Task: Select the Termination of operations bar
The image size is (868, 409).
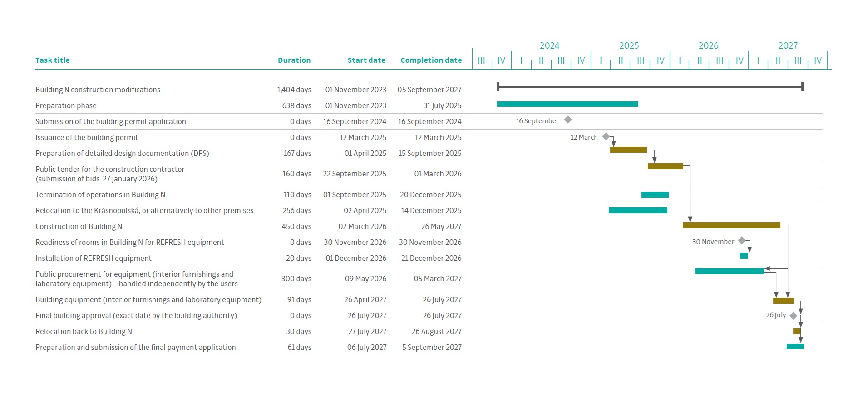Action: [x=655, y=195]
